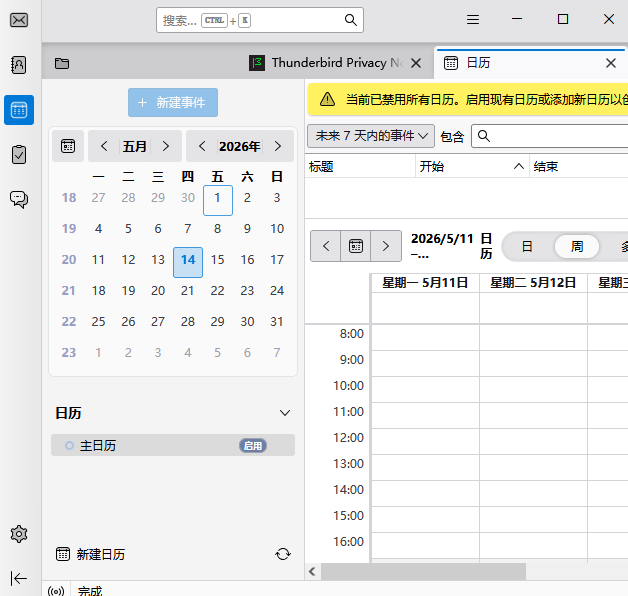Select May 31 in mini calendar
The height and width of the screenshot is (596, 628).
click(277, 321)
